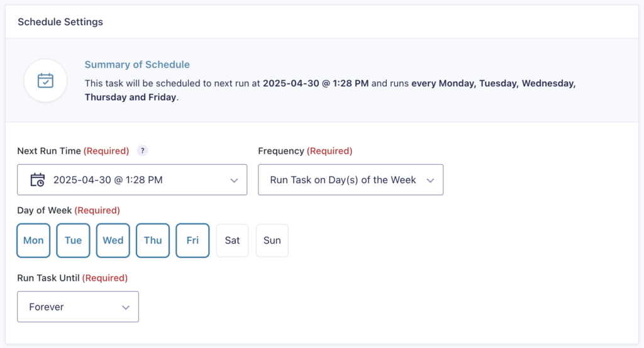Click the calendar clock icon in the date field
644x348 pixels.
(x=38, y=180)
